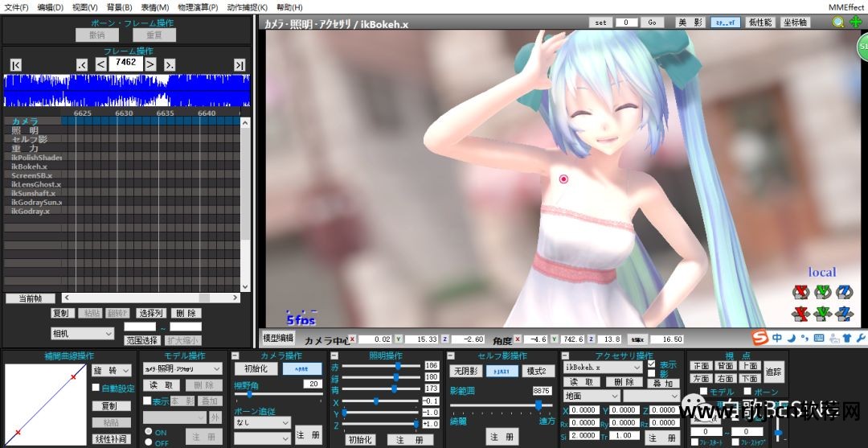868x448 pixels.
Task: Open the 背景(B) menu
Action: (119, 7)
